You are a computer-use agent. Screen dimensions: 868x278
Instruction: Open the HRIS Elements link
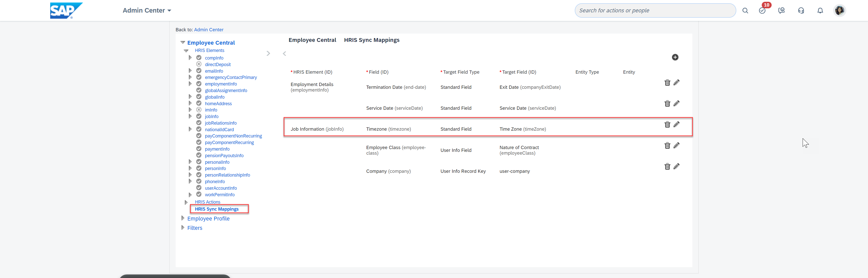tap(209, 50)
